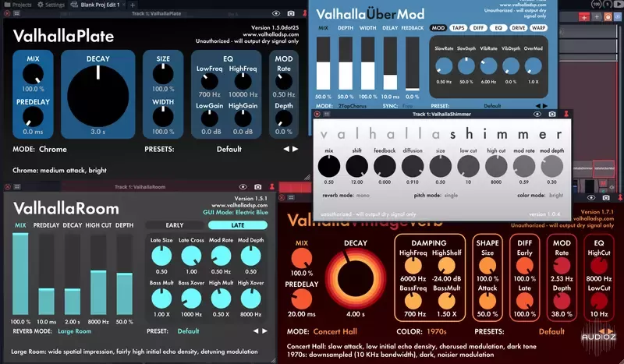Select TAPS tab in ValhallaÜberMod

[459, 28]
